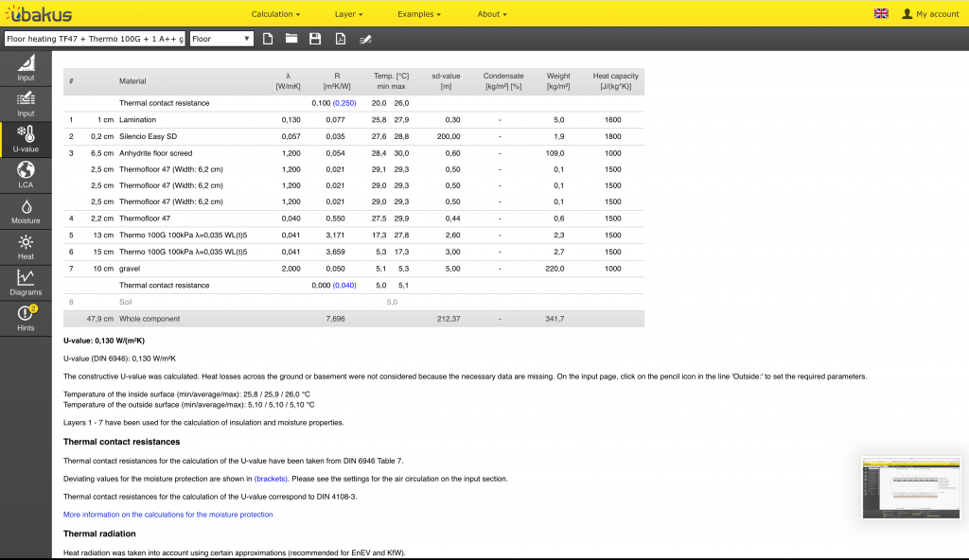Click the save floppy disk icon
This screenshot has width=969, height=560.
[x=315, y=39]
